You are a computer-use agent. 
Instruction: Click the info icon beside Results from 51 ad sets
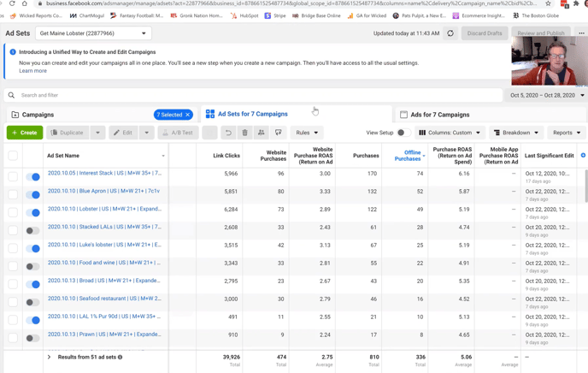[120, 358]
